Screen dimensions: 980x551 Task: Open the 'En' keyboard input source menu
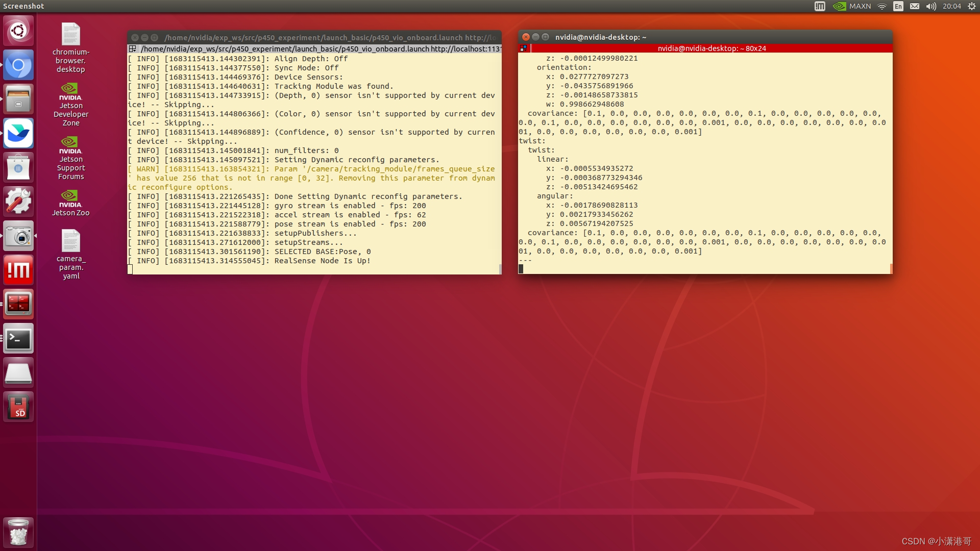898,6
